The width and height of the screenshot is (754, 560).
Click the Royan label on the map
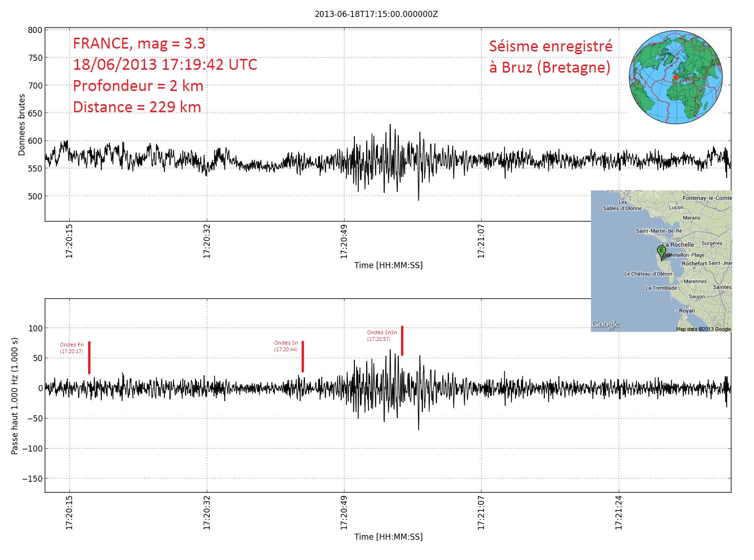[687, 311]
